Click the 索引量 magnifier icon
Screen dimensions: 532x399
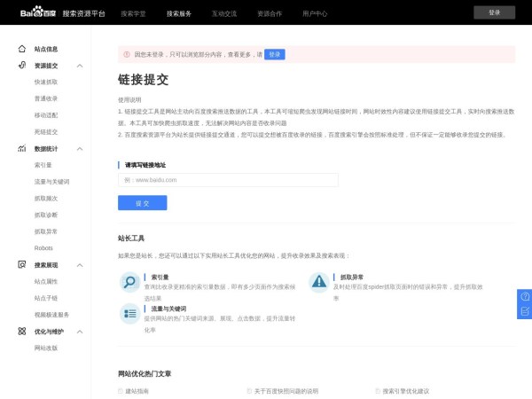pyautogui.click(x=129, y=283)
